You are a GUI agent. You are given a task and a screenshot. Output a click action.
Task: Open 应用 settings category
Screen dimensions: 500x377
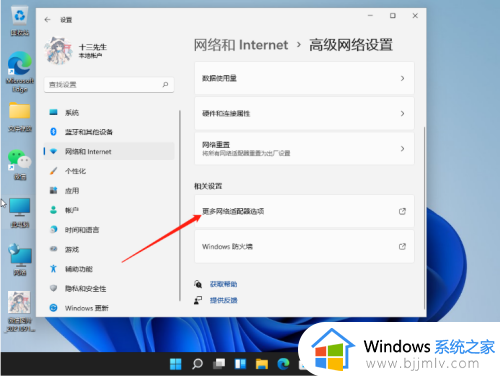coord(109,190)
